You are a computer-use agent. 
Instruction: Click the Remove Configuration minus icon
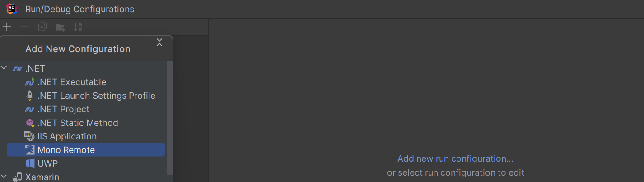24,27
